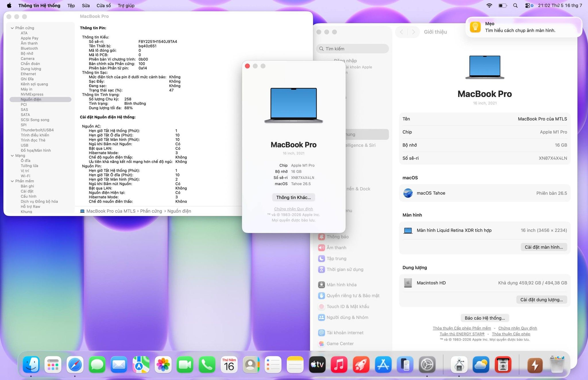Open the Thỏa thuận Cấp phép Phần mềm link
This screenshot has height=380, width=588.
[462, 328]
